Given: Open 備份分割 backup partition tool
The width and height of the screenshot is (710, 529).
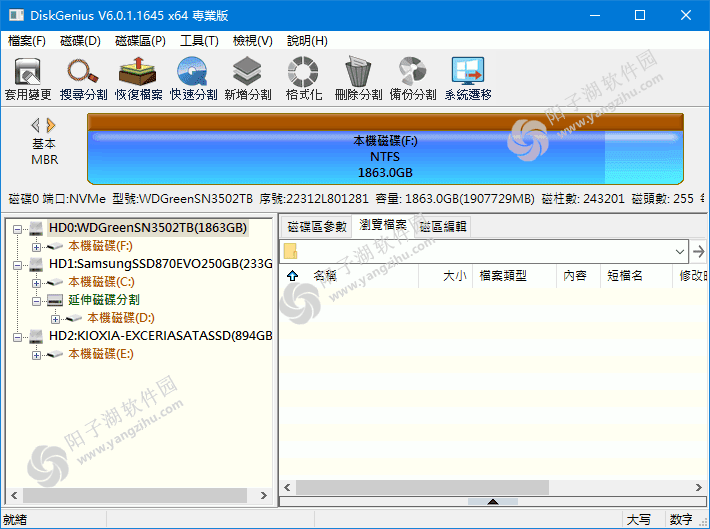Looking at the screenshot, I should (413, 78).
